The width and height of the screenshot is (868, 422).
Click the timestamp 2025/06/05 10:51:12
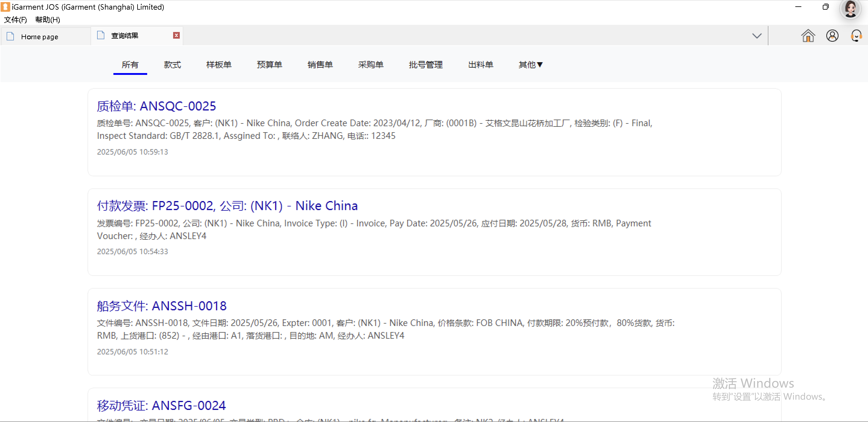coord(132,351)
